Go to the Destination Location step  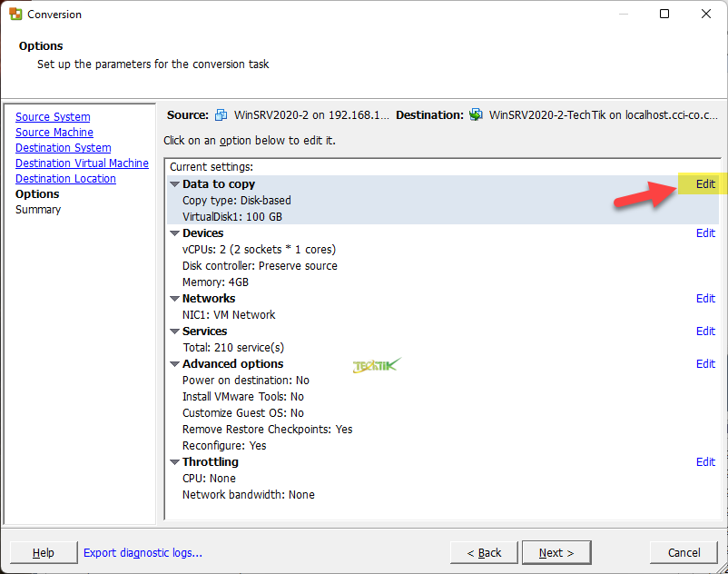65,179
